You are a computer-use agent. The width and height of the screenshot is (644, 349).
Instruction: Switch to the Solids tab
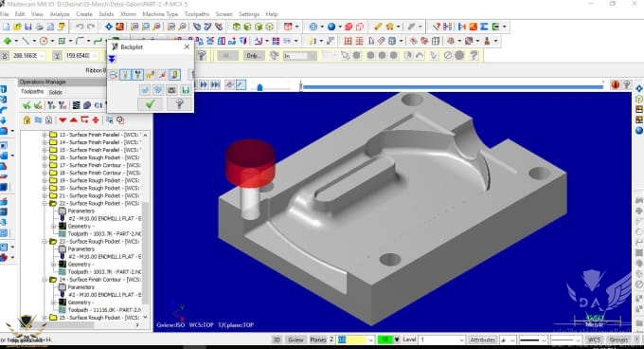pyautogui.click(x=56, y=92)
